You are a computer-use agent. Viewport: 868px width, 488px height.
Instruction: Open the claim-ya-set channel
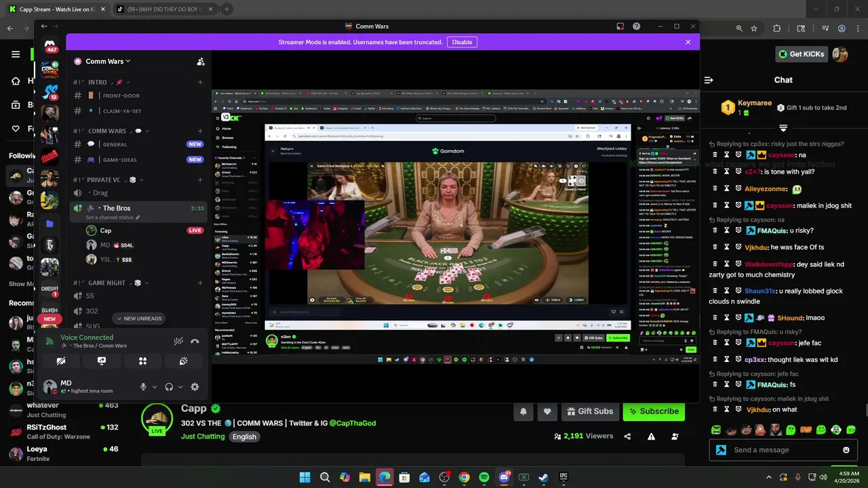(138, 111)
